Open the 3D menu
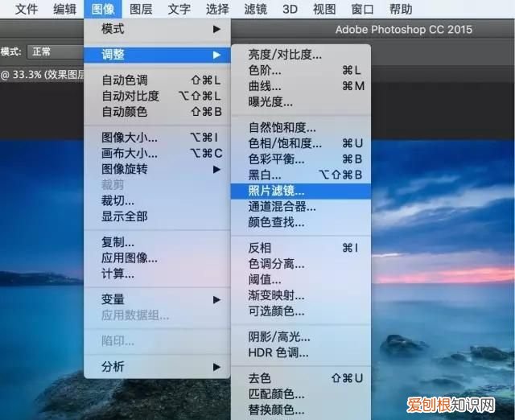 tap(290, 9)
